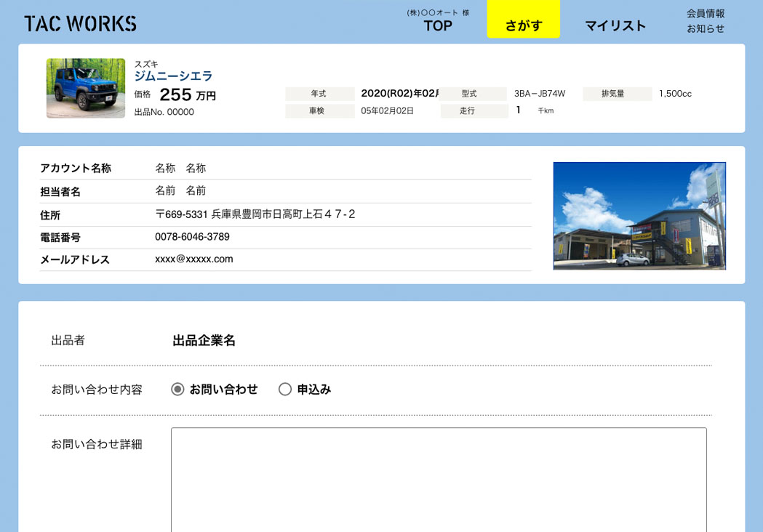Screen dimensions: 763x532
Task: Click the 申込み option label text
Action: coord(313,390)
